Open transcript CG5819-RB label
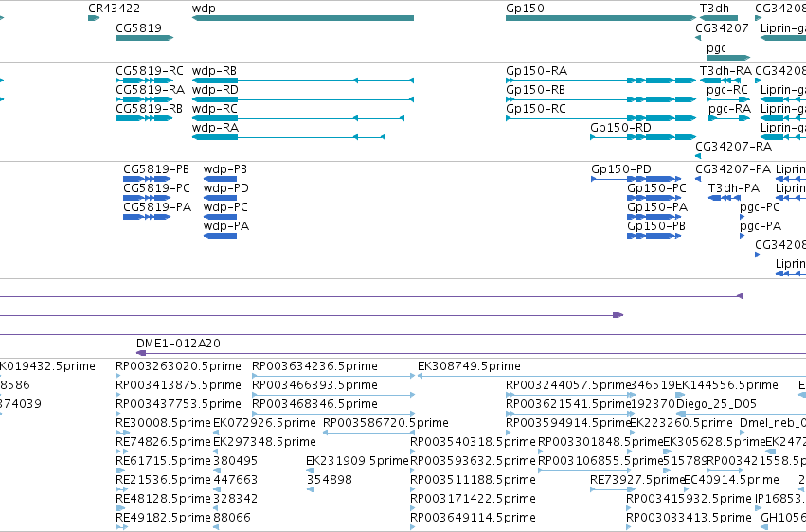The height and width of the screenshot is (532, 806). (x=149, y=108)
